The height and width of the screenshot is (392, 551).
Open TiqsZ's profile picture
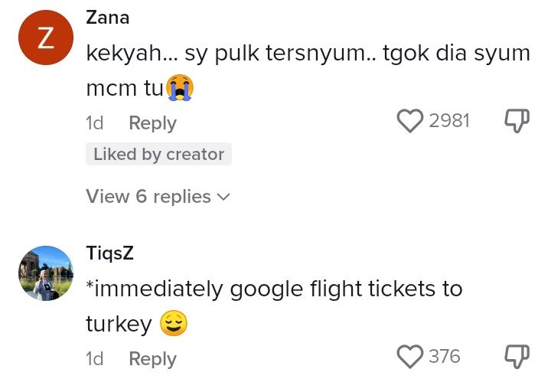(46, 273)
